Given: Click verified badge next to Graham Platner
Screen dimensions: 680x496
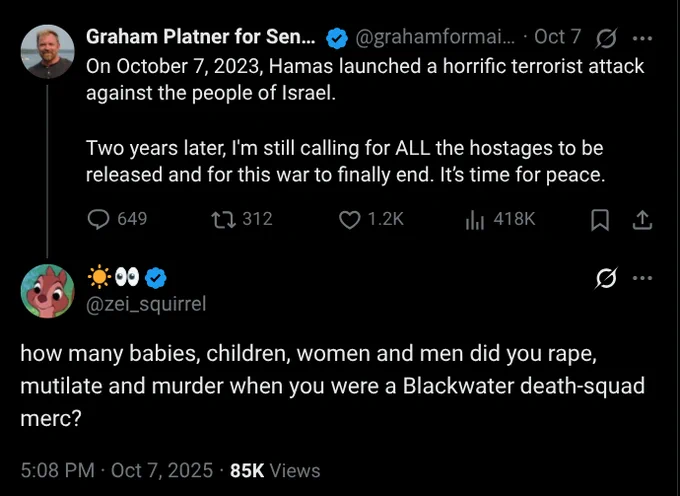Looking at the screenshot, I should tap(338, 38).
